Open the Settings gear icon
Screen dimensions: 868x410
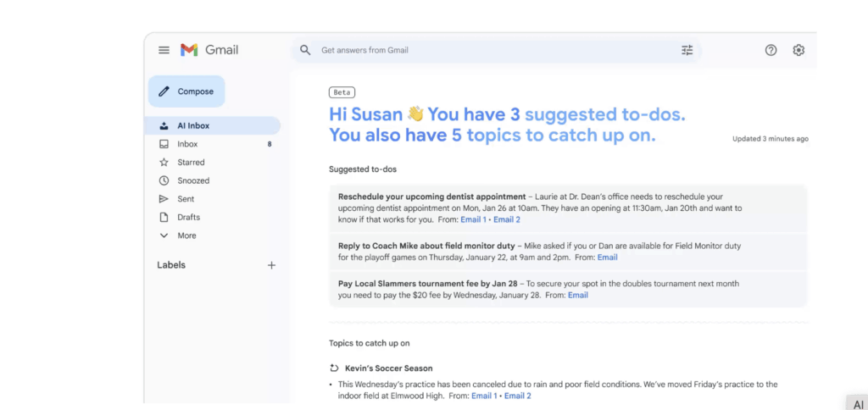click(x=798, y=50)
